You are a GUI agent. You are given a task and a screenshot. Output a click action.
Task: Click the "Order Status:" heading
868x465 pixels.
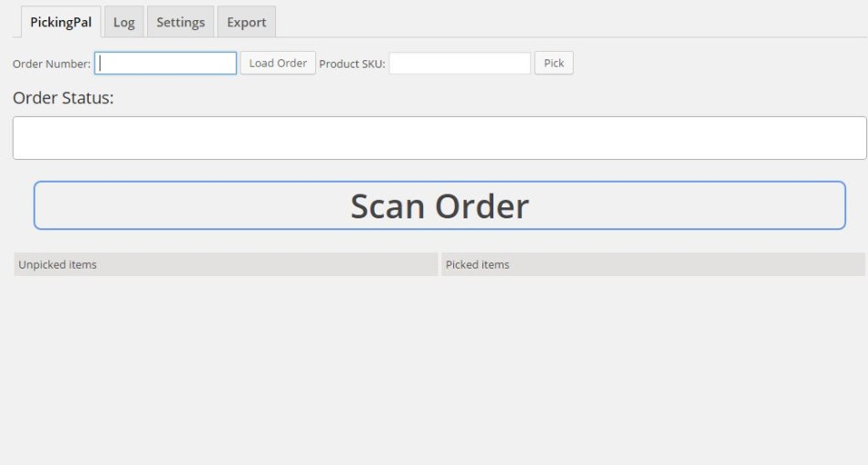tap(63, 99)
